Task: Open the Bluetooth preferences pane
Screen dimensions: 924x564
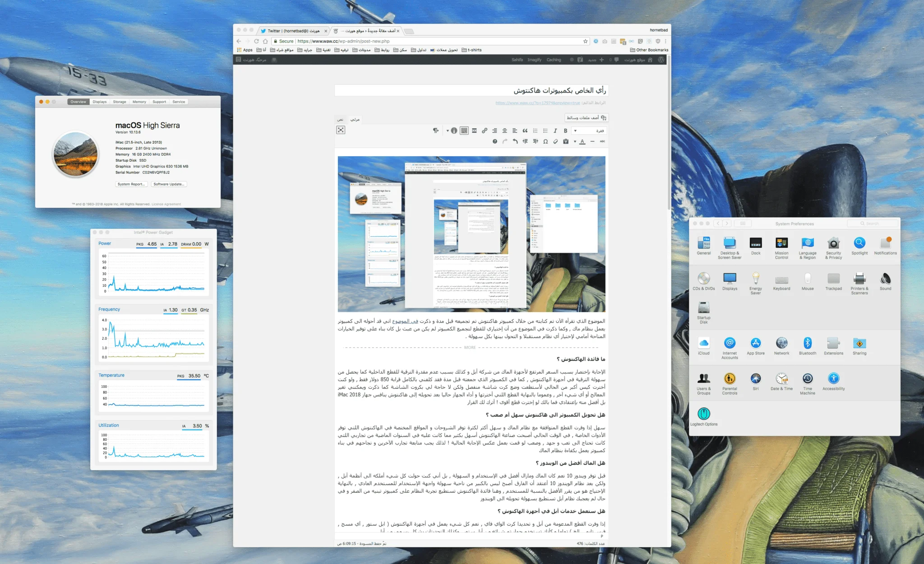Action: tap(808, 346)
